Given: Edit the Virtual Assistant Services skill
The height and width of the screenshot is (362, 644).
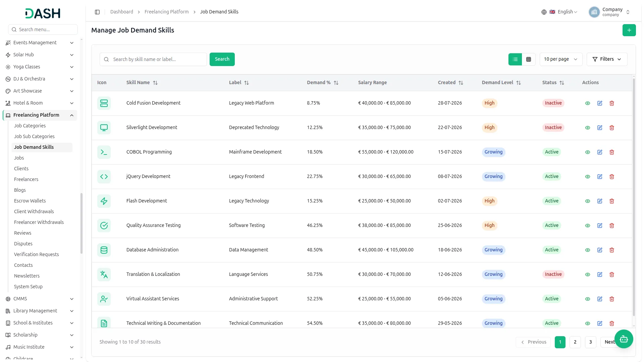Looking at the screenshot, I should point(600,299).
